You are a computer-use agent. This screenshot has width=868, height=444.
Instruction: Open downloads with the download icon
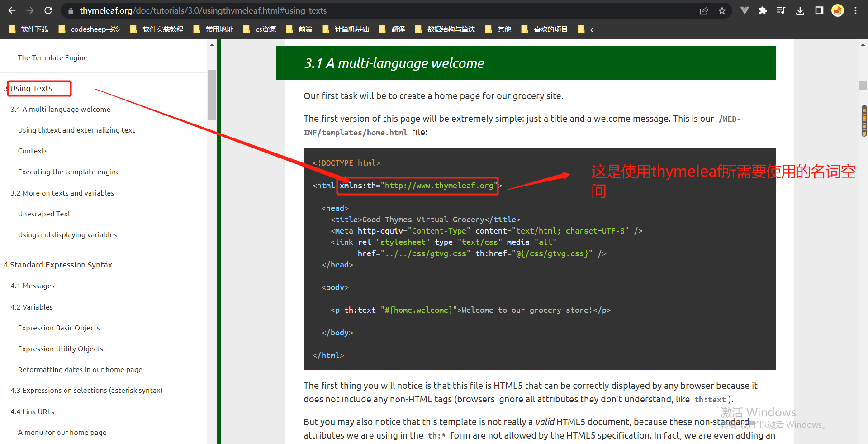(800, 10)
